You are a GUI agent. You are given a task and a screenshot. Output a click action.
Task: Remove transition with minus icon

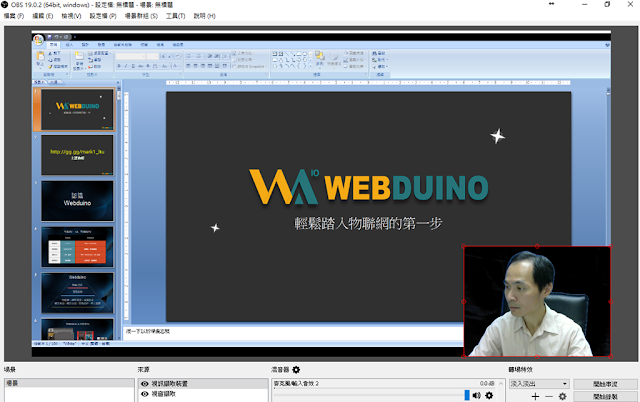[x=549, y=396]
